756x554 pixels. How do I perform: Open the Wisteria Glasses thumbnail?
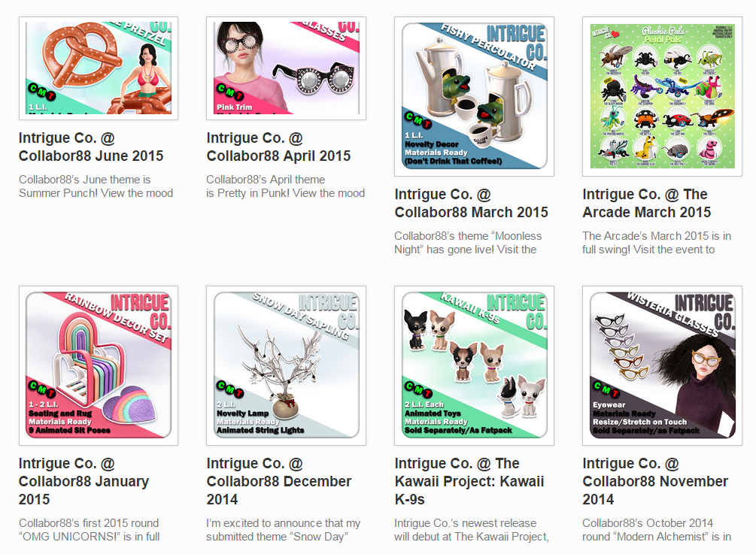pos(663,365)
